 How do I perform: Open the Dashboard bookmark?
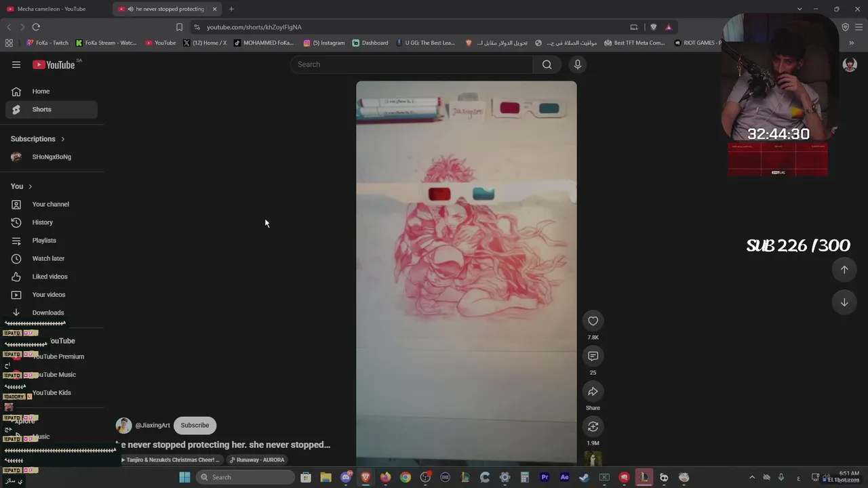[x=370, y=43]
